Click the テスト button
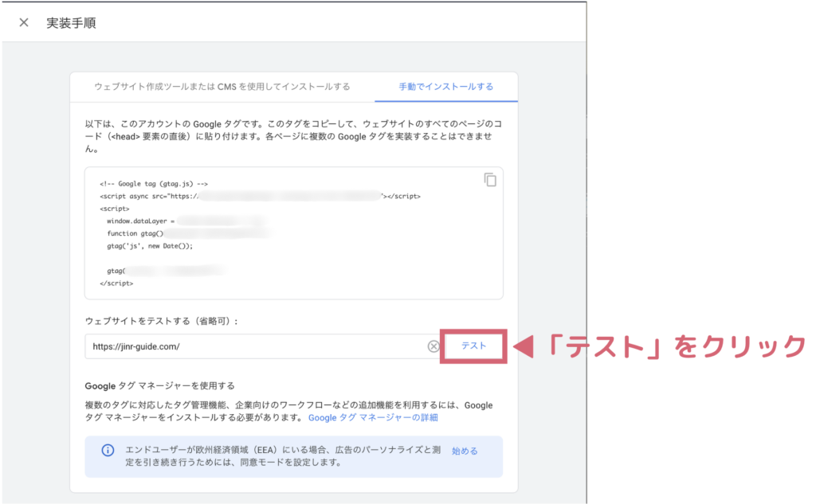 [473, 346]
